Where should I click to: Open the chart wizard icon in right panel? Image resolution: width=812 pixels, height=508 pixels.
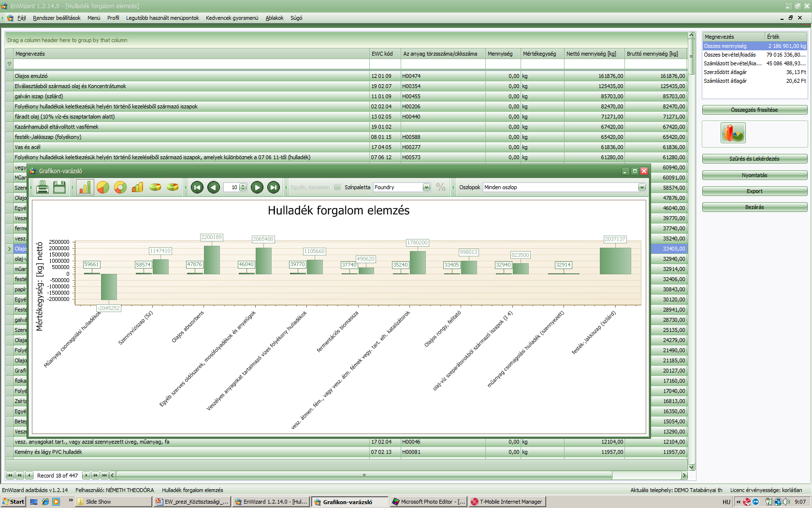tap(733, 133)
